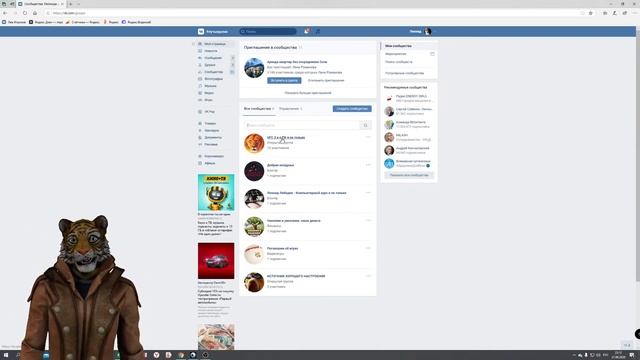This screenshot has height=360, width=640.
Task: Open Сообщества in the left menu
Action: point(214,72)
